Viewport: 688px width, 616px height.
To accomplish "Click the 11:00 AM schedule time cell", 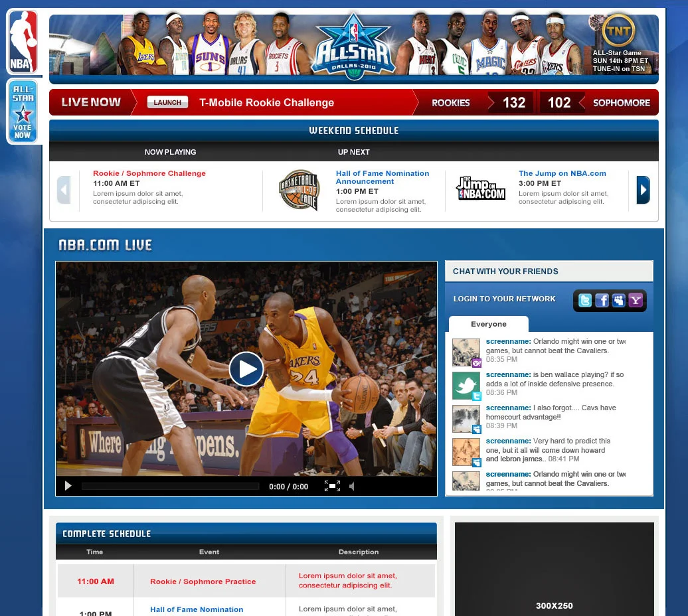I will coord(96,581).
